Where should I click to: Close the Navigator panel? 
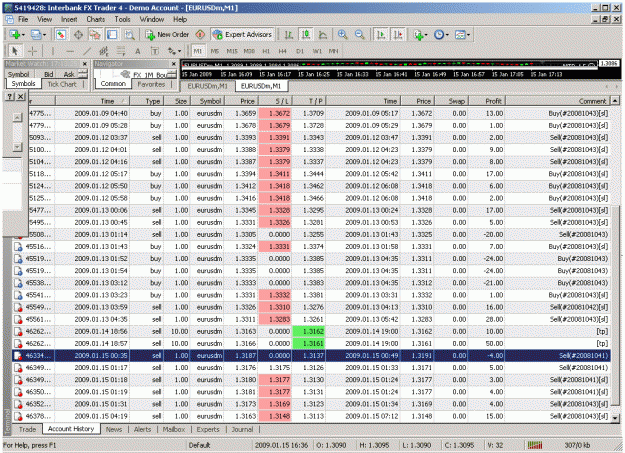[x=173, y=64]
